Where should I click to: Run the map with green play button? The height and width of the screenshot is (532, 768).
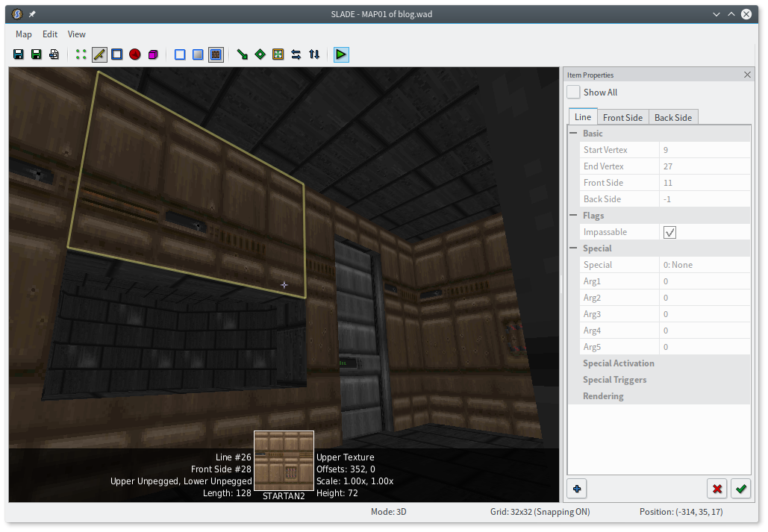[x=341, y=54]
